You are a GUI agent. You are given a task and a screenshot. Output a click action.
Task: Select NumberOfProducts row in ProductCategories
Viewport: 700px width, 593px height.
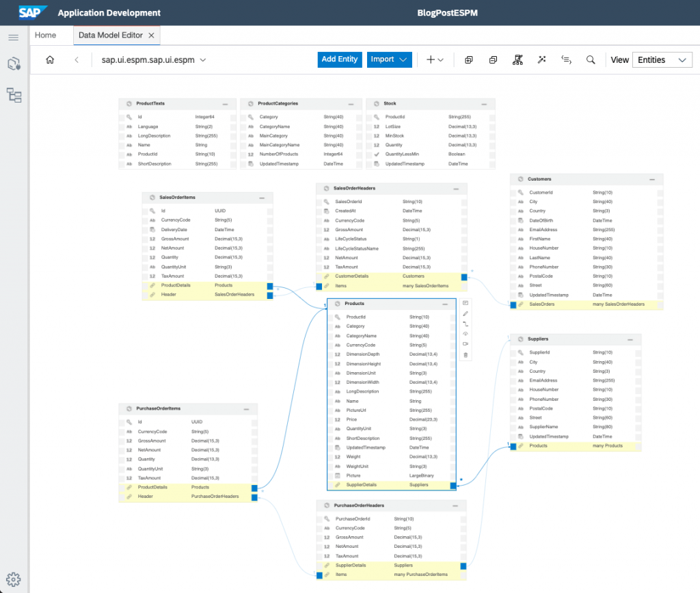point(301,154)
